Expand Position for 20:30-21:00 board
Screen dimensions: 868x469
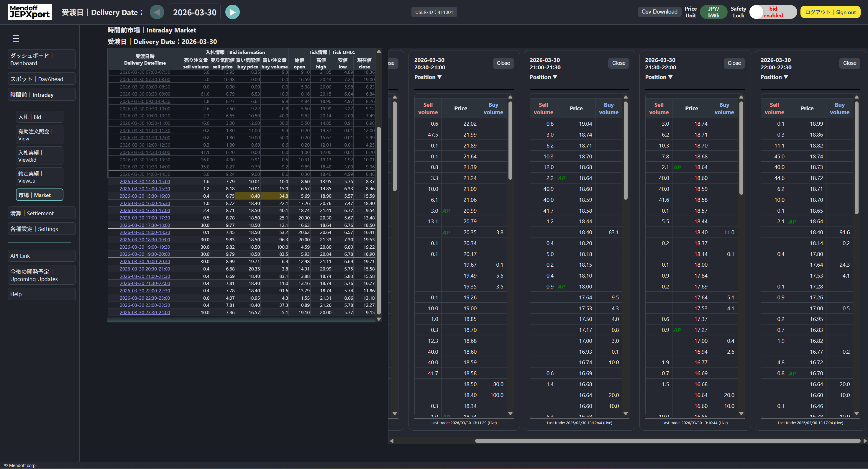pos(428,77)
